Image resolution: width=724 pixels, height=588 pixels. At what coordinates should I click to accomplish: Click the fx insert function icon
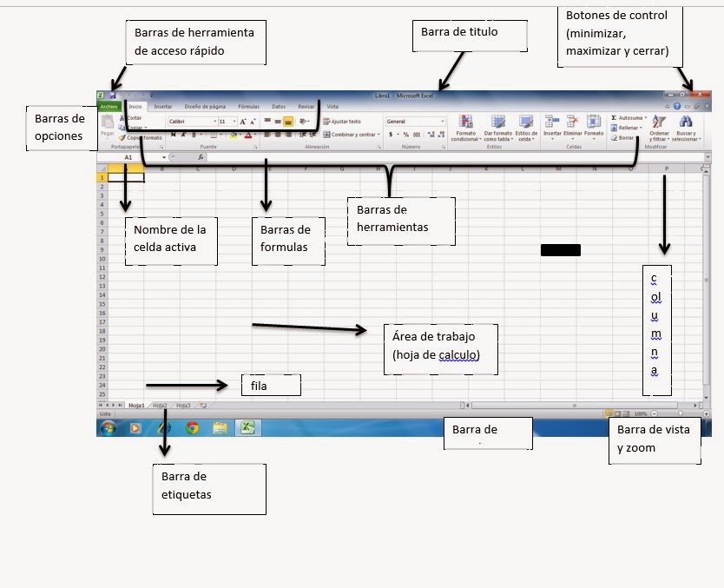pos(201,157)
